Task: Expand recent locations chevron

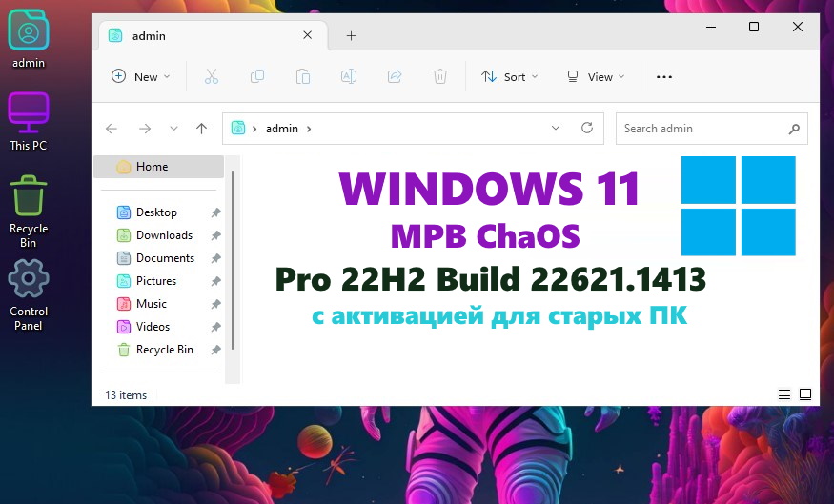Action: coord(173,129)
